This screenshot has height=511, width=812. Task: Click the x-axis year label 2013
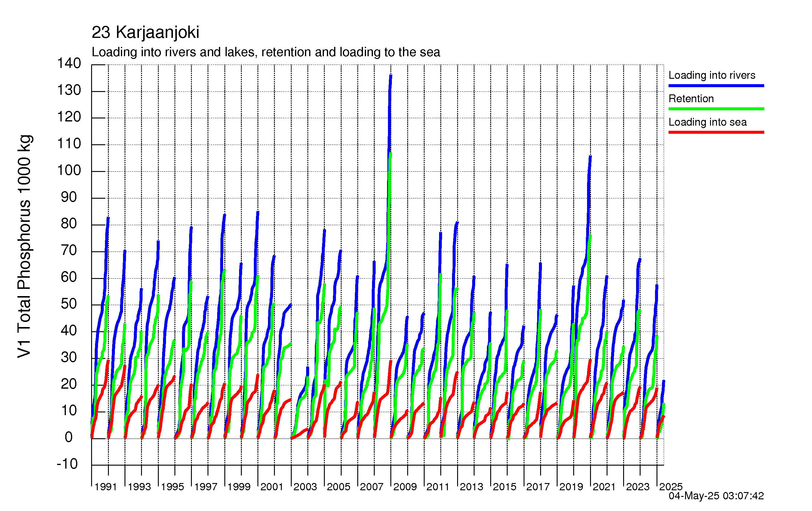[472, 487]
